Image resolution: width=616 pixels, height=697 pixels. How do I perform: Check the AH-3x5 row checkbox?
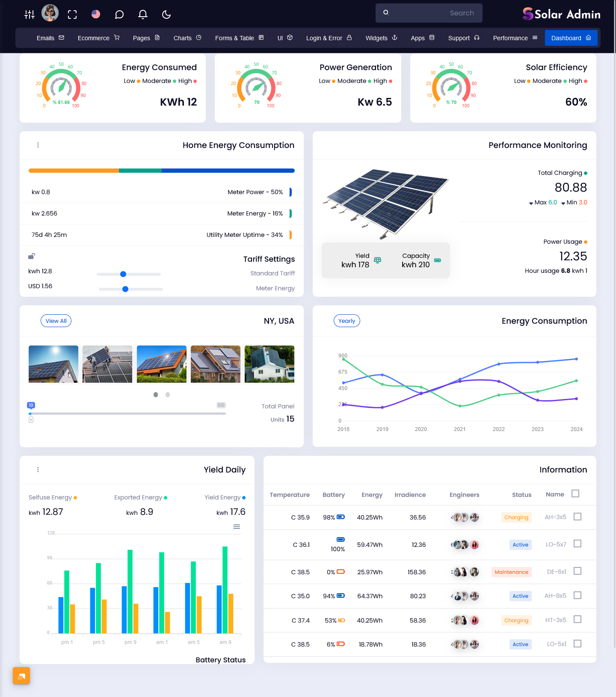tap(577, 517)
